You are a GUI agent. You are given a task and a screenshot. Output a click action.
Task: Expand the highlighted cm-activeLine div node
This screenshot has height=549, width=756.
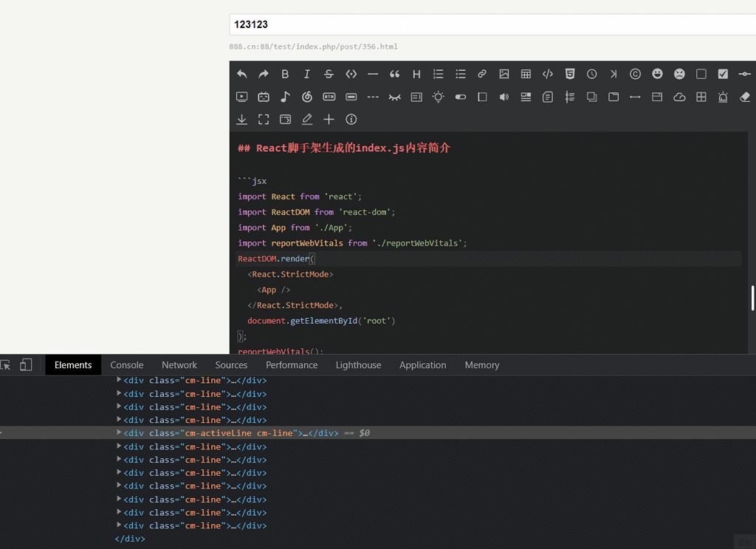tap(118, 433)
